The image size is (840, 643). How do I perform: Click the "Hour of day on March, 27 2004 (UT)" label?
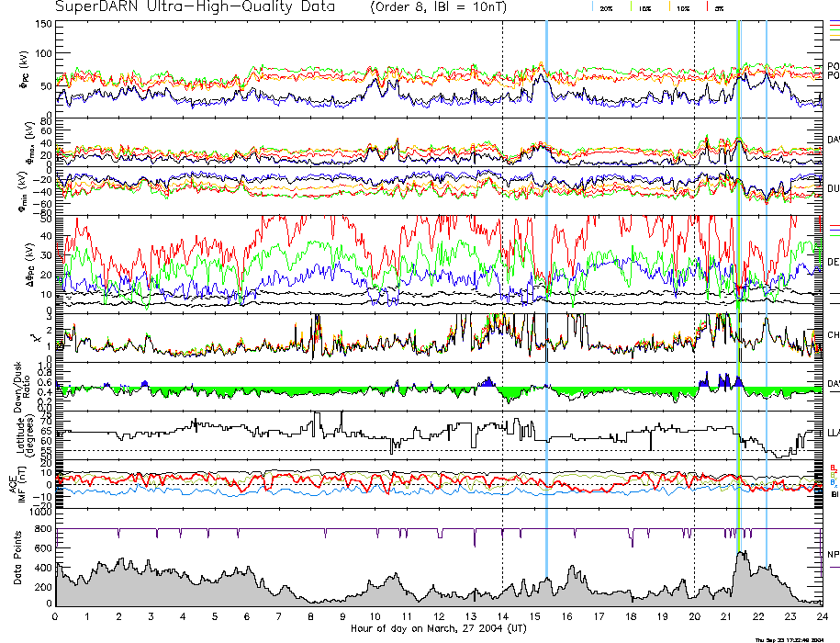(439, 628)
